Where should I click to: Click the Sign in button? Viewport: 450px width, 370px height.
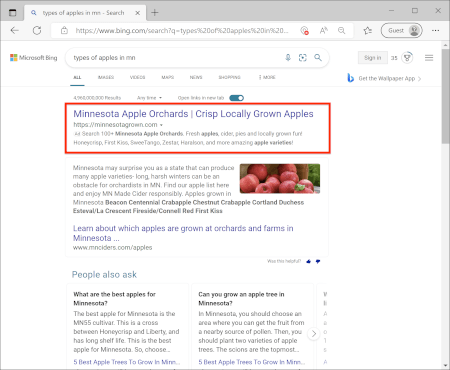pyautogui.click(x=373, y=58)
